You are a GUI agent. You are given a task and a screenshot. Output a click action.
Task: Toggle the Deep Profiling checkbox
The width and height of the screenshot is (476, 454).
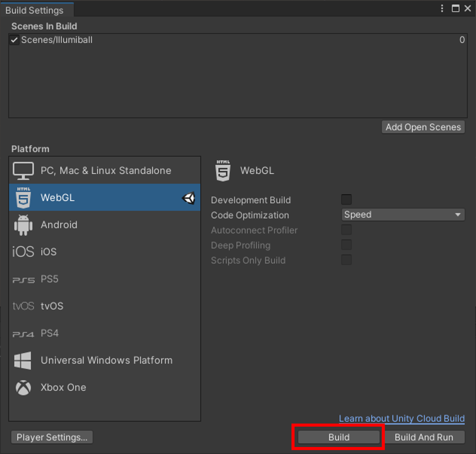pyautogui.click(x=346, y=245)
